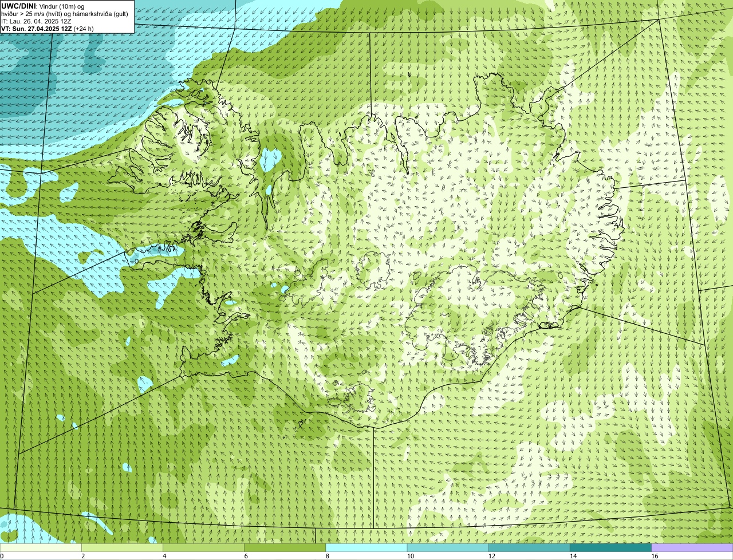This screenshot has height=560, width=733.
Task: Pick the 8–10 m/s light cyan legend swatch
Action: (x=366, y=548)
